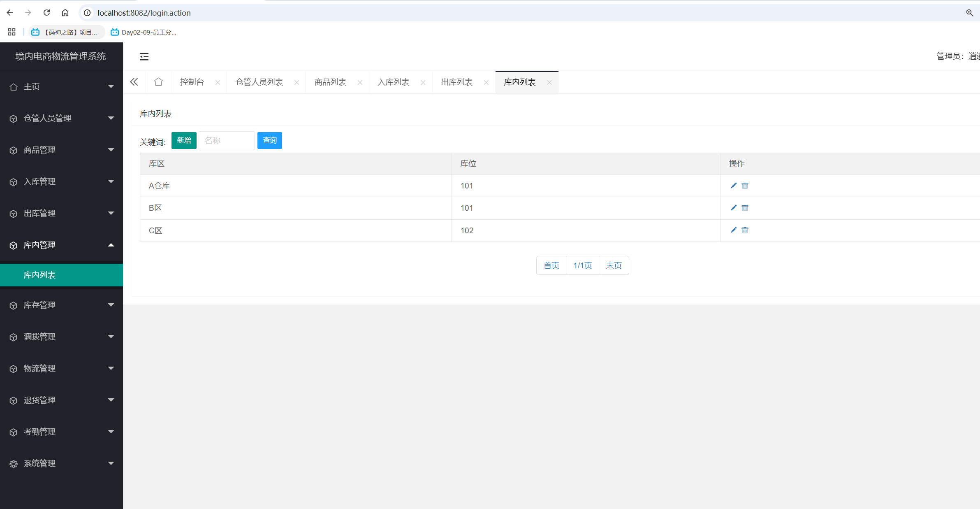This screenshot has width=980, height=509.
Task: Switch to the 仓管人员列表 tab
Action: click(259, 82)
